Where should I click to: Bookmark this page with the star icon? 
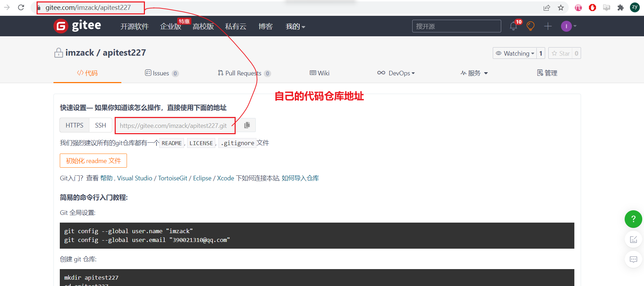[561, 7]
